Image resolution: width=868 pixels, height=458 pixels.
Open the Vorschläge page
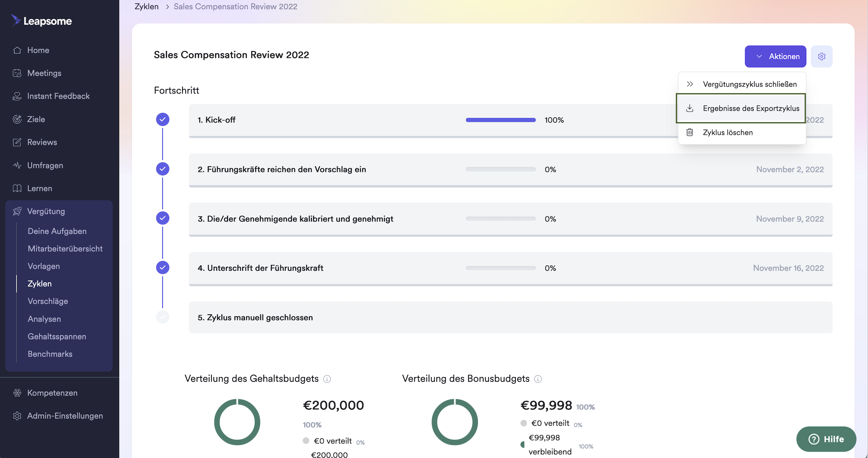pyautogui.click(x=48, y=301)
